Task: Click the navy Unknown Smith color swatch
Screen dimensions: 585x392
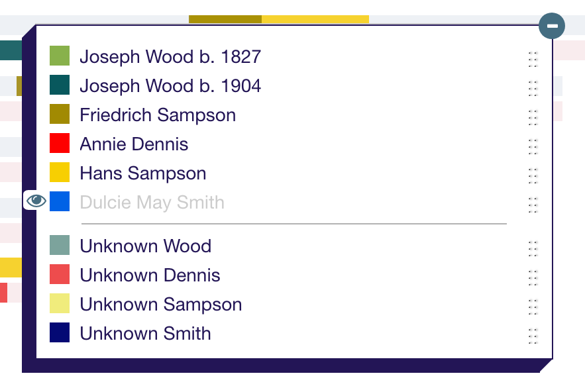Action: tap(60, 333)
